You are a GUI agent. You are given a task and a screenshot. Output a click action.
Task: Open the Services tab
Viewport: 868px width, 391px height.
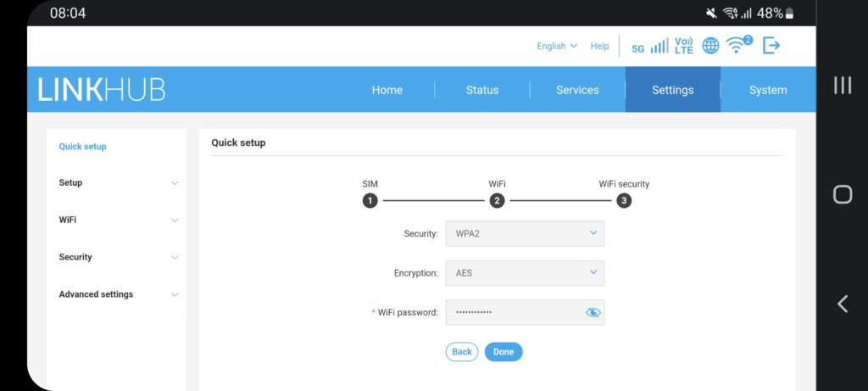pos(577,90)
